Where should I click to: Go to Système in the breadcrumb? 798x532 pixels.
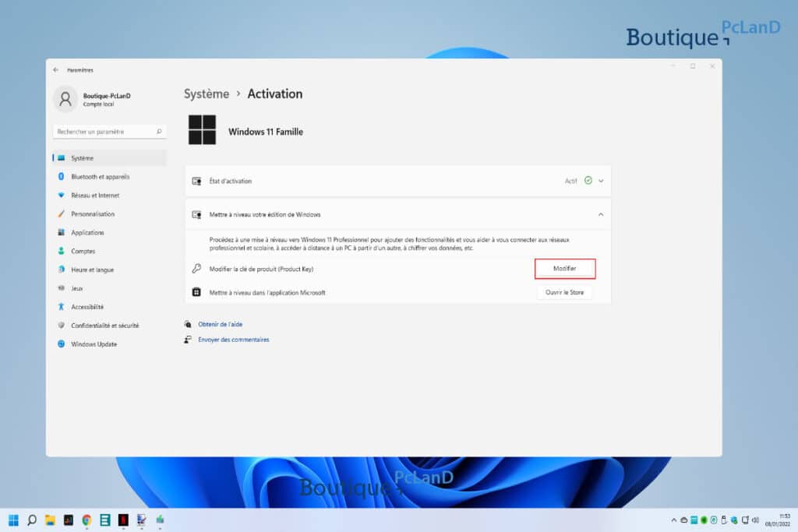207,94
